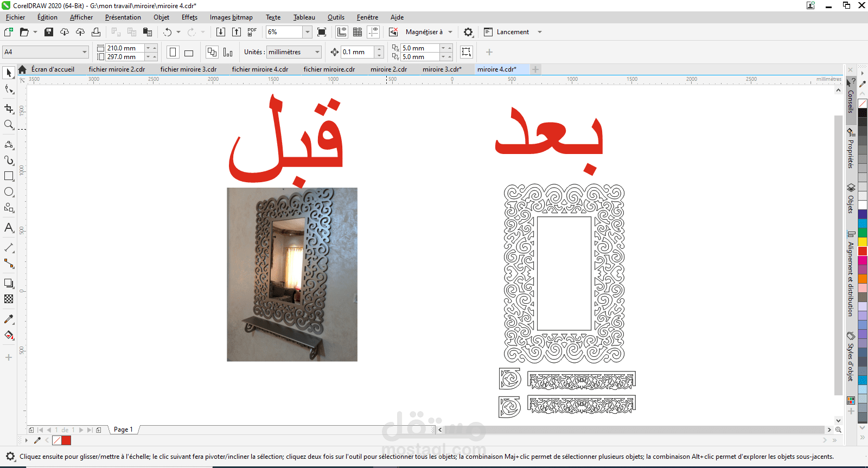Open the Lancement launcher dropdown

pos(540,32)
